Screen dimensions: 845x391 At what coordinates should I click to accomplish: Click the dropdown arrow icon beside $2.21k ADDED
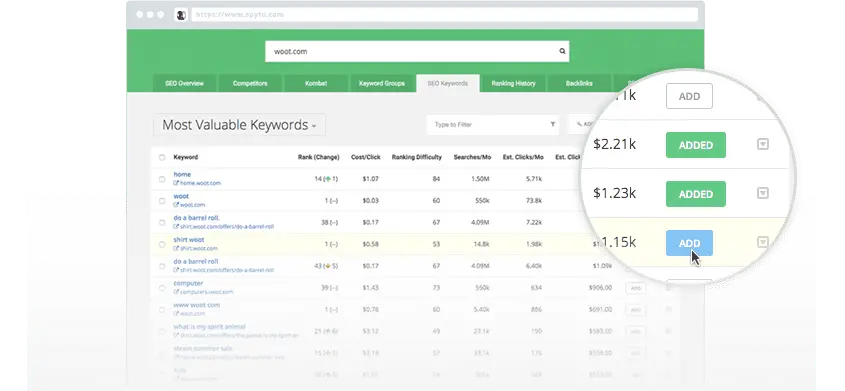[763, 144]
